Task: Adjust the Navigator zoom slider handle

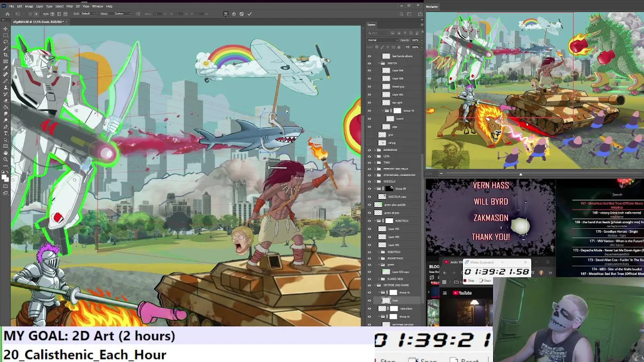Action: click(521, 174)
